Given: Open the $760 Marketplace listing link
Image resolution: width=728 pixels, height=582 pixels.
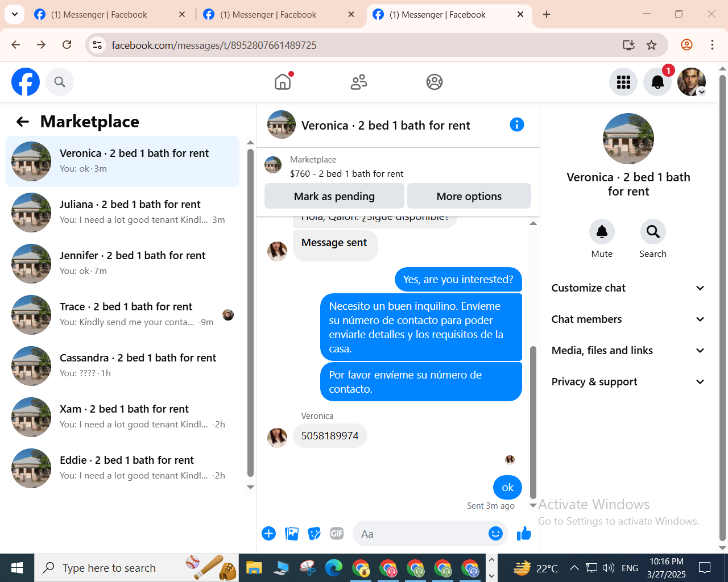Looking at the screenshot, I should (346, 174).
